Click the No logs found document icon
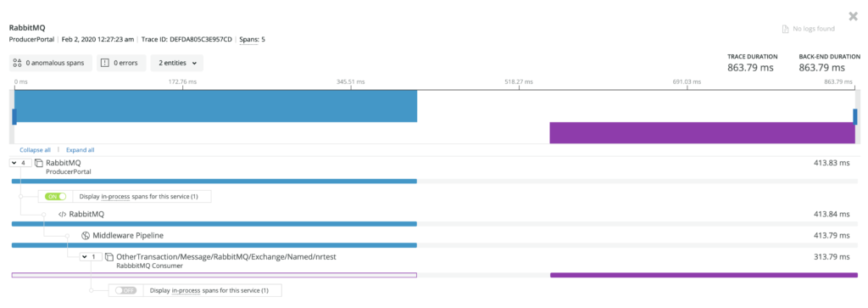This screenshot has width=868, height=308. coord(784,29)
